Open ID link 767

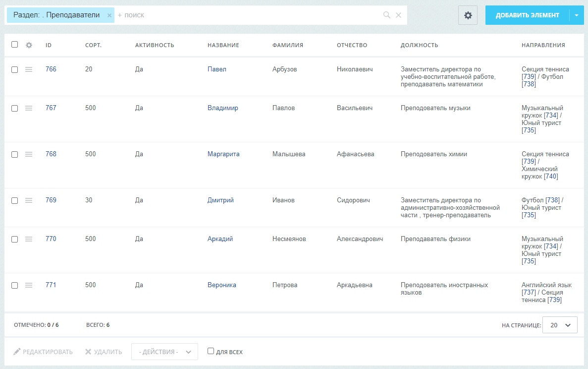(x=51, y=108)
